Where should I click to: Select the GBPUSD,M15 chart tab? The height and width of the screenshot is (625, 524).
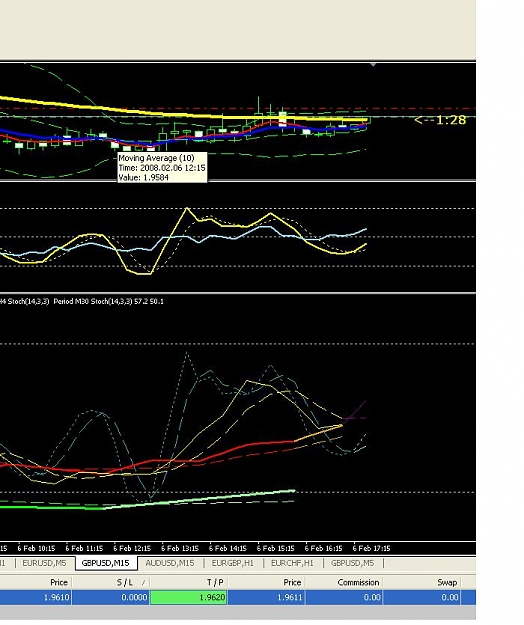pos(106,563)
